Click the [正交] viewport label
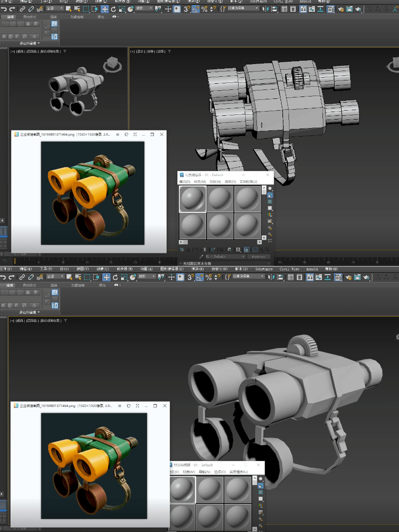The height and width of the screenshot is (532, 399). pyautogui.click(x=140, y=51)
